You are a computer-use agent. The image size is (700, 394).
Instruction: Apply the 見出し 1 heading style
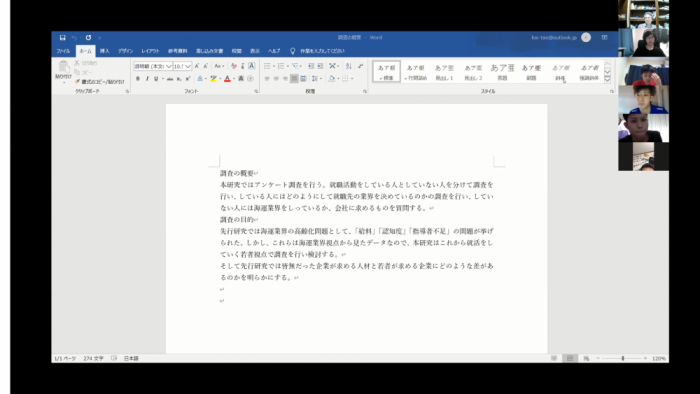(x=444, y=71)
